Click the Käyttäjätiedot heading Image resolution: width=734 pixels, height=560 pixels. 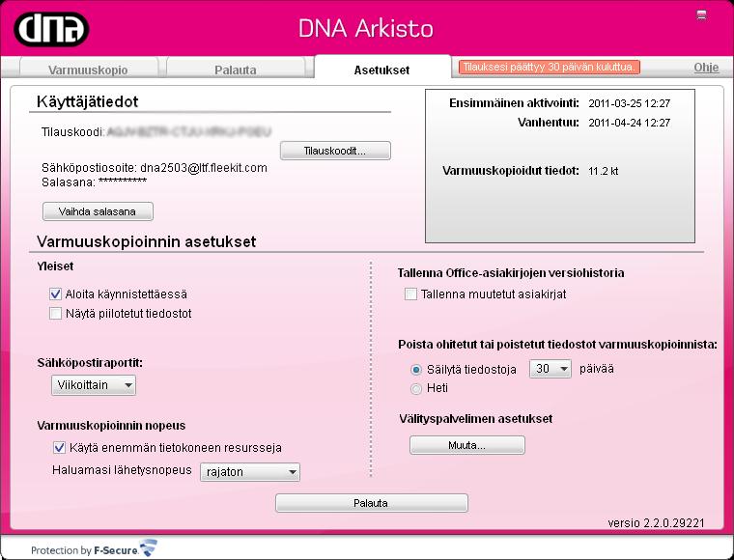[88, 101]
